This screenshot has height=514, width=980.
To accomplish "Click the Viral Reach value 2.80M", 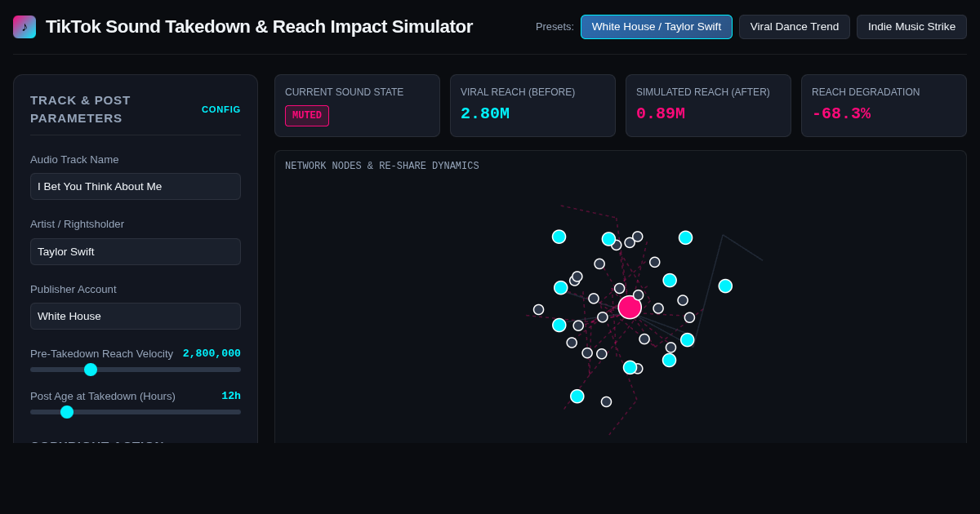I will click(x=485, y=113).
